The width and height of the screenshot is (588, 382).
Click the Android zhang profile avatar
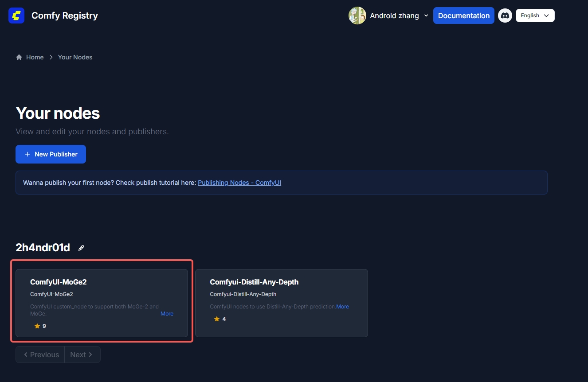point(357,16)
